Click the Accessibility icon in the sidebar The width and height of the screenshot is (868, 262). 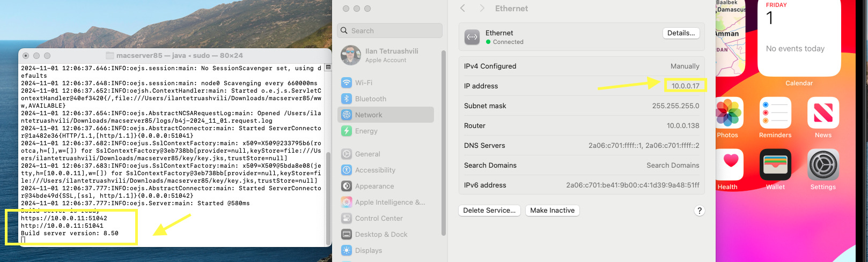pyautogui.click(x=347, y=170)
